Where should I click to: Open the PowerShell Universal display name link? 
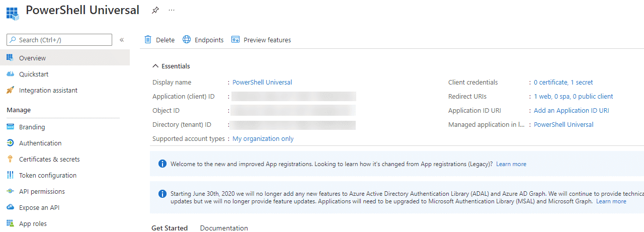[x=262, y=82]
